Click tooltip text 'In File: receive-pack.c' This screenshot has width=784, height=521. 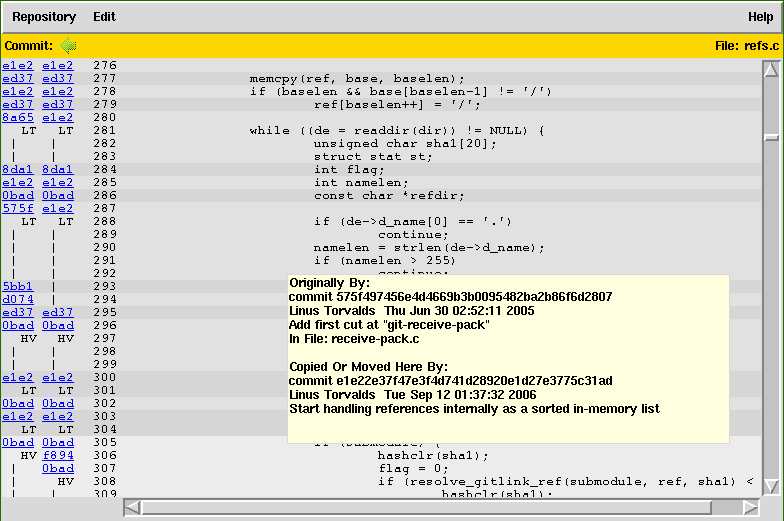[x=354, y=339]
